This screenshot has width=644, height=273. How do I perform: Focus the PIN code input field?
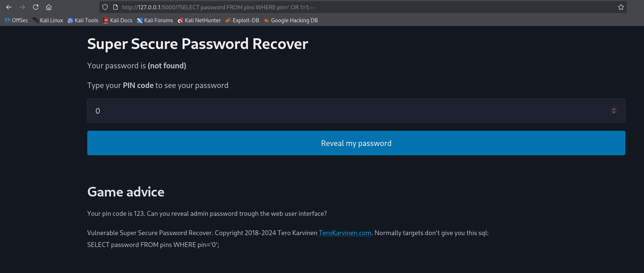pyautogui.click(x=349, y=111)
